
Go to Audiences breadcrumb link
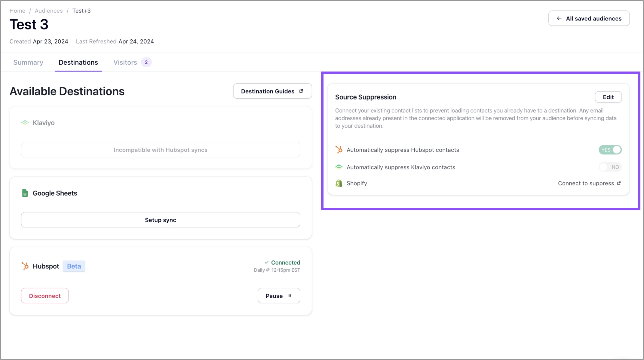pyautogui.click(x=49, y=11)
